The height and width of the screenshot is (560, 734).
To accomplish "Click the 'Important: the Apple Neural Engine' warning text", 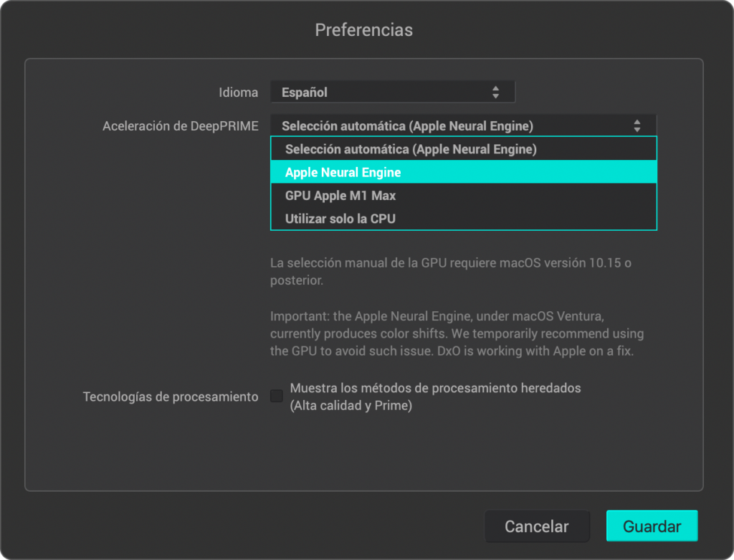I will 457,333.
